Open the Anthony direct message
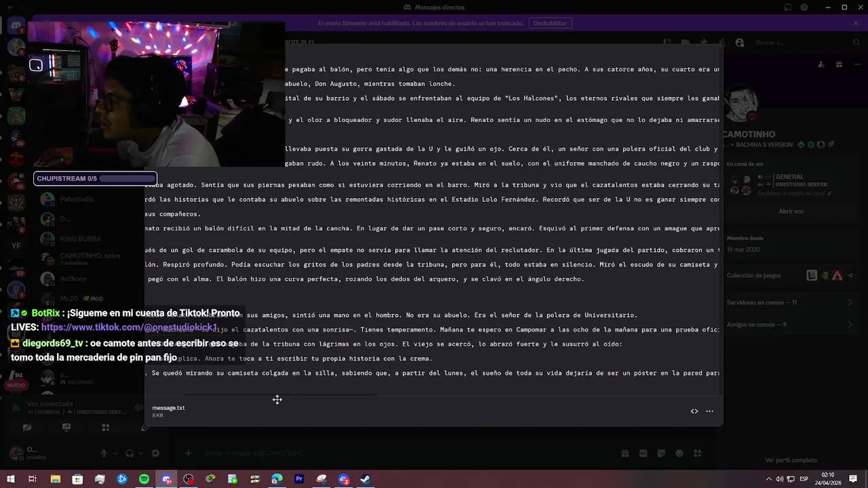This screenshot has height=488, width=868. coord(73,279)
